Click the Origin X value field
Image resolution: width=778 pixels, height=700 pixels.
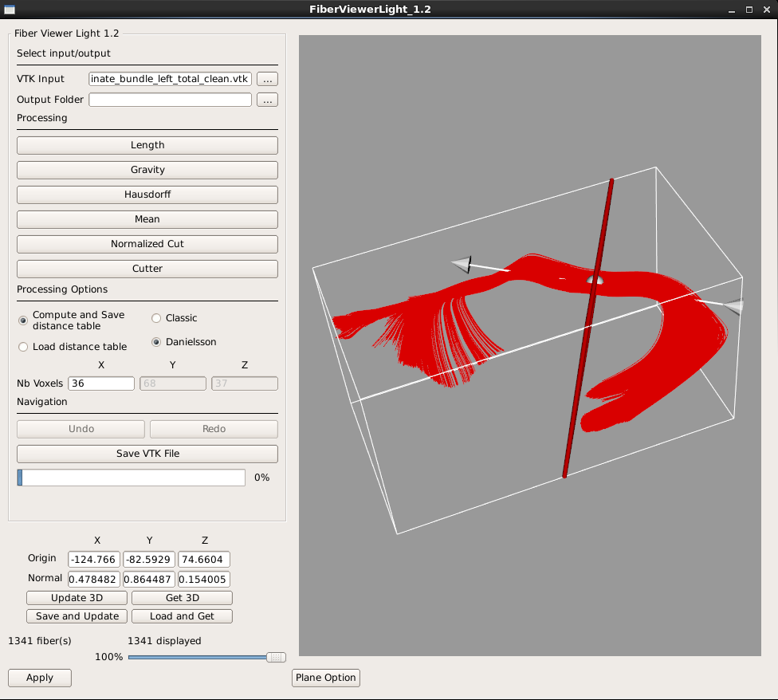94,560
